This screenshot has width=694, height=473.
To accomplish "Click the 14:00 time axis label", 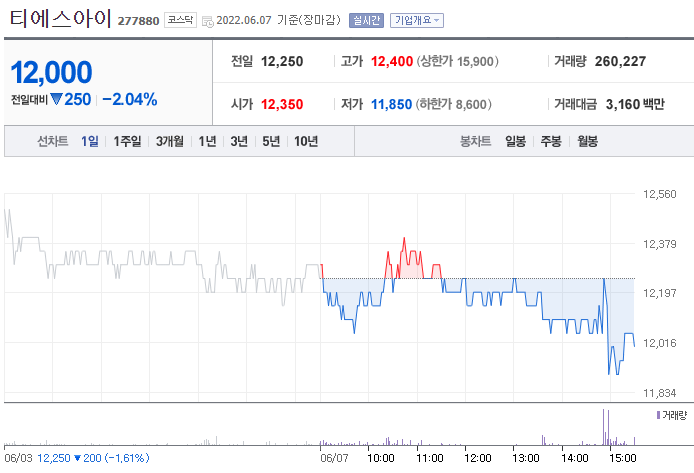I will click(x=574, y=458).
